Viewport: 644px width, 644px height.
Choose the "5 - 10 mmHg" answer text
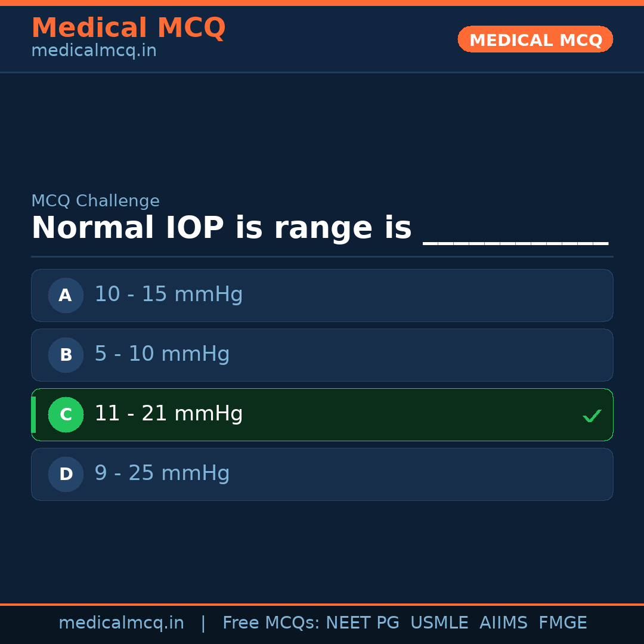[162, 354]
